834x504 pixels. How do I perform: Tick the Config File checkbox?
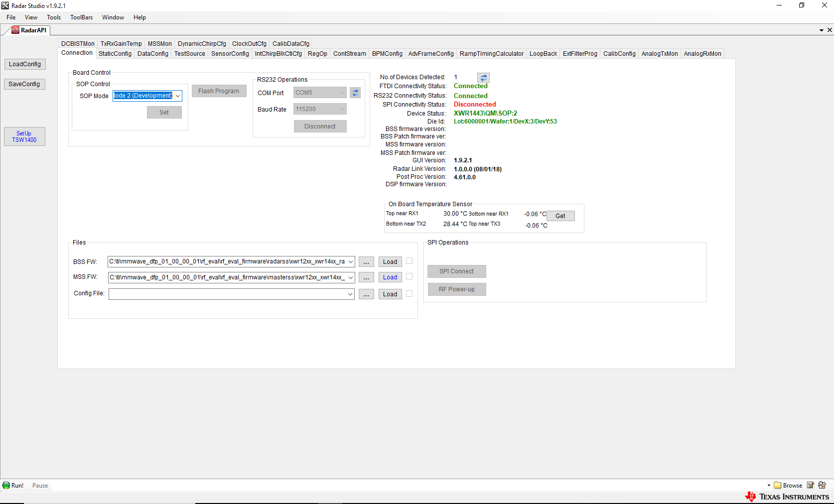pyautogui.click(x=409, y=294)
